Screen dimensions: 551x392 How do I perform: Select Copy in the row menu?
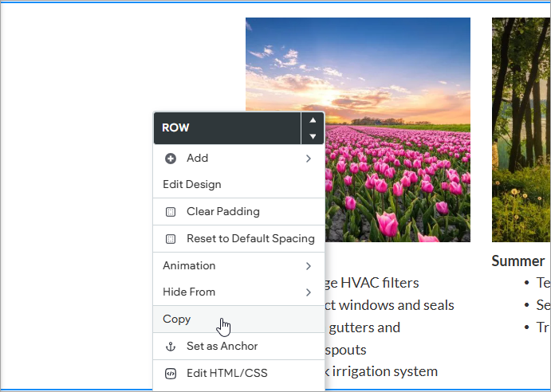(177, 319)
